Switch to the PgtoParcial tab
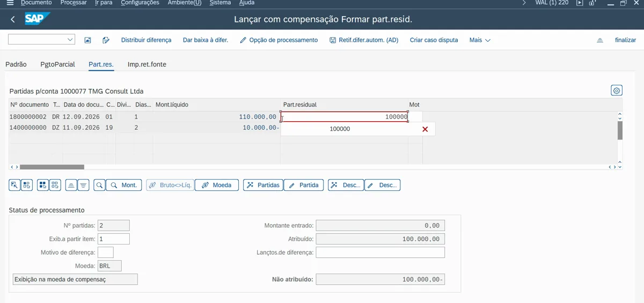The image size is (644, 303). (x=57, y=64)
